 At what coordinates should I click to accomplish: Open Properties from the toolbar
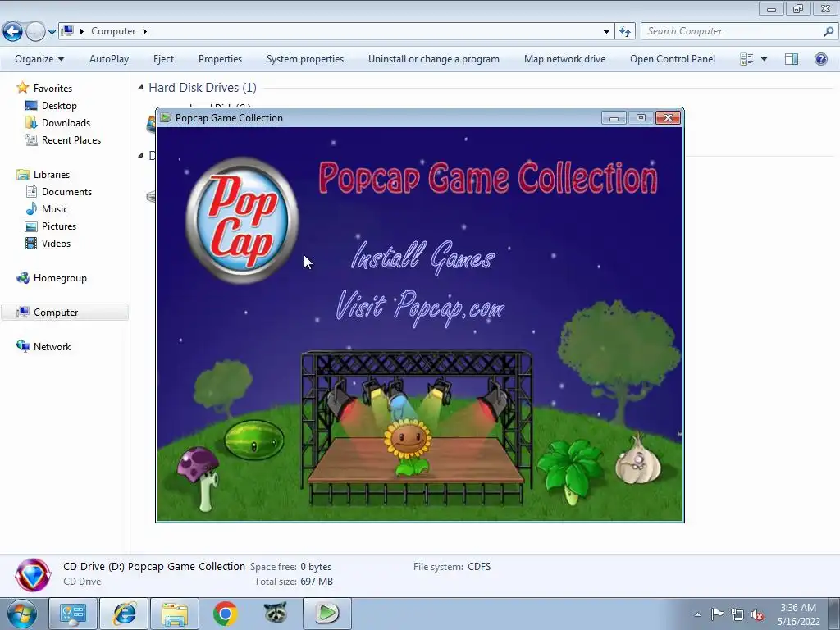click(x=220, y=59)
